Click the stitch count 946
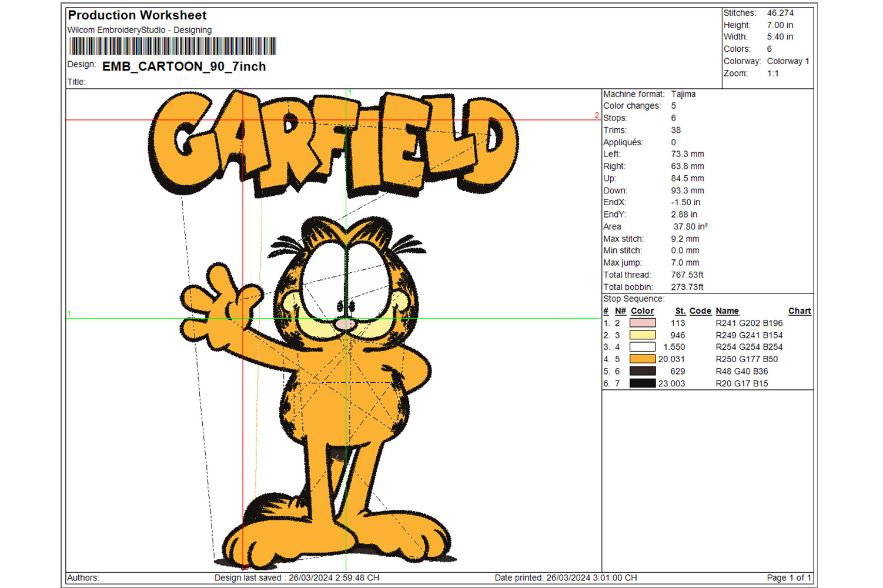Image resolution: width=883 pixels, height=588 pixels. point(678,335)
